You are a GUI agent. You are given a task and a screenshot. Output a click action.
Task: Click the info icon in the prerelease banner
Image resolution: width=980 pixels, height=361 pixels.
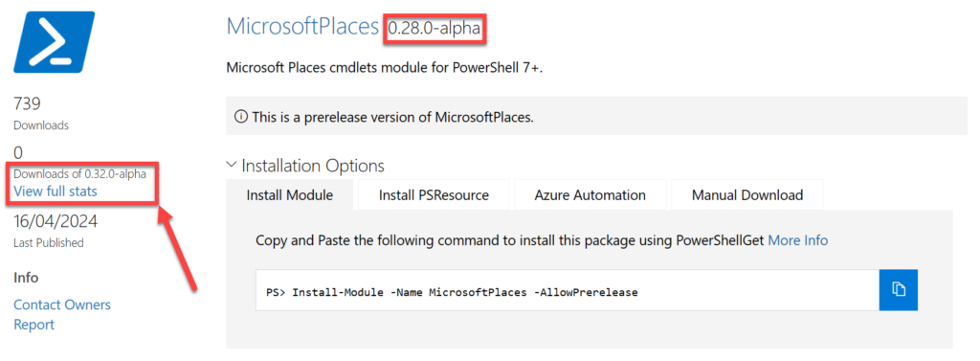pos(240,117)
